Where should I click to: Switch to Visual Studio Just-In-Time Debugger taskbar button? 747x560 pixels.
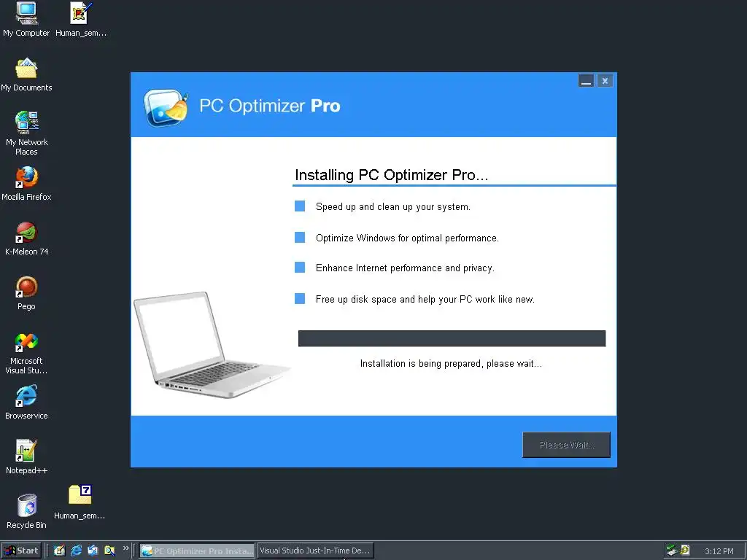(315, 551)
